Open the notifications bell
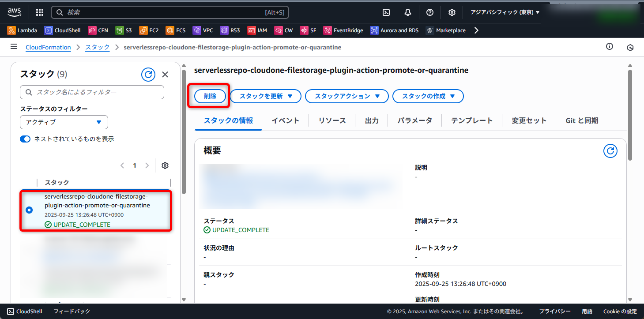This screenshot has height=319, width=644. coord(408,12)
